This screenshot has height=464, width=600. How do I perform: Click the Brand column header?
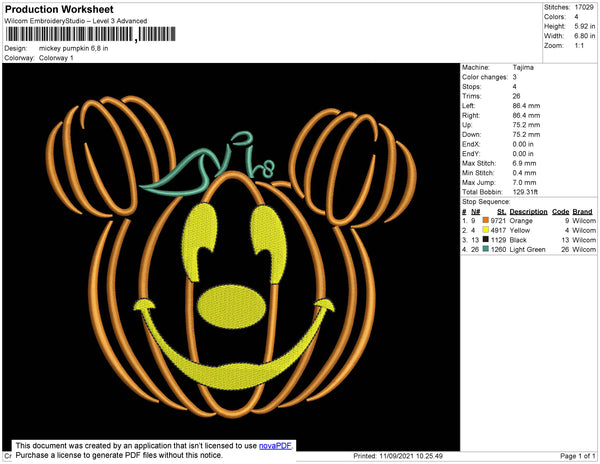point(582,212)
